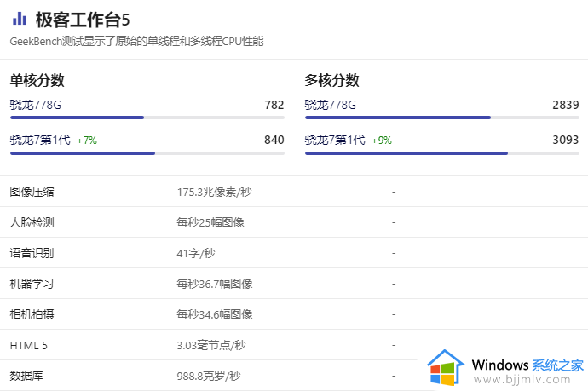Click the 图像压缩 row label

click(32, 192)
